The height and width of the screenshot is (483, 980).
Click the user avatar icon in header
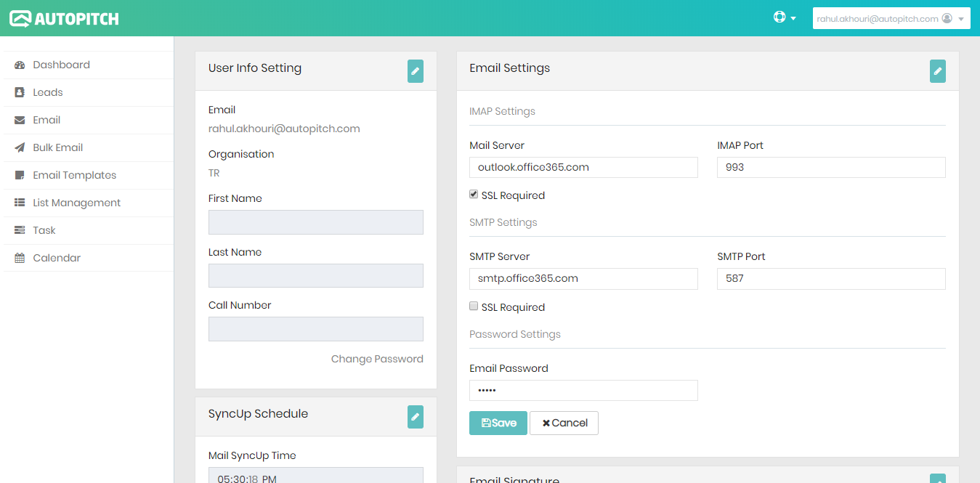(947, 19)
